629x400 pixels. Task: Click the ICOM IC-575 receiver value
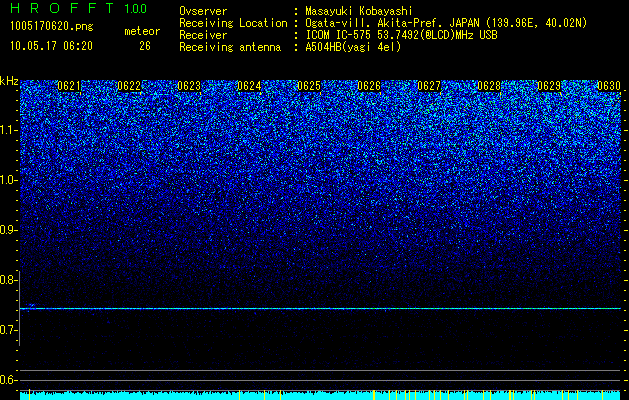pyautogui.click(x=402, y=35)
